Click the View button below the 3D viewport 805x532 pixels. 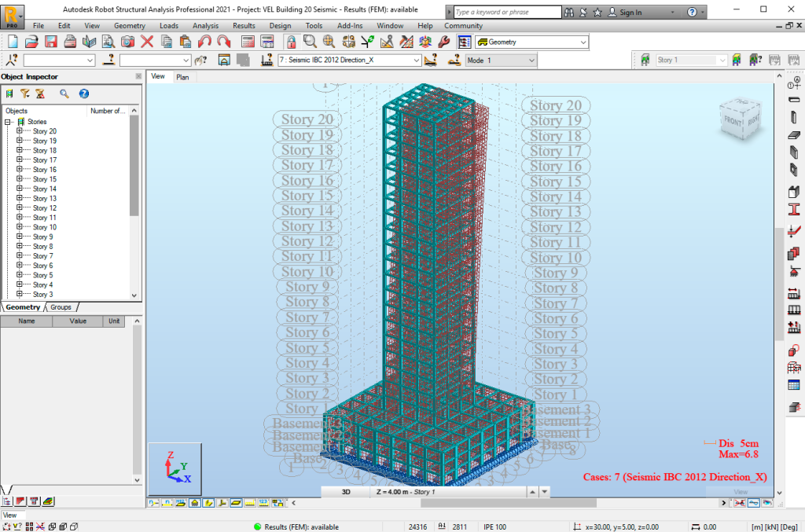(x=739, y=490)
